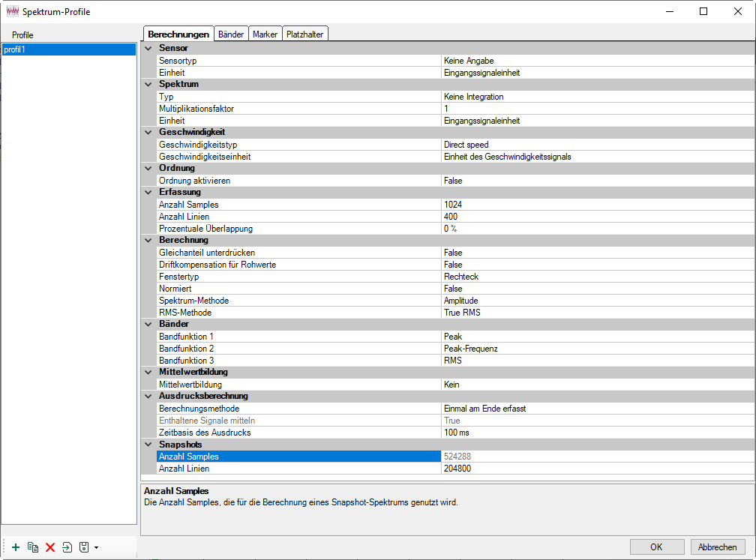The width and height of the screenshot is (756, 560).
Task: Delete the selected profile with red X
Action: pyautogui.click(x=50, y=547)
